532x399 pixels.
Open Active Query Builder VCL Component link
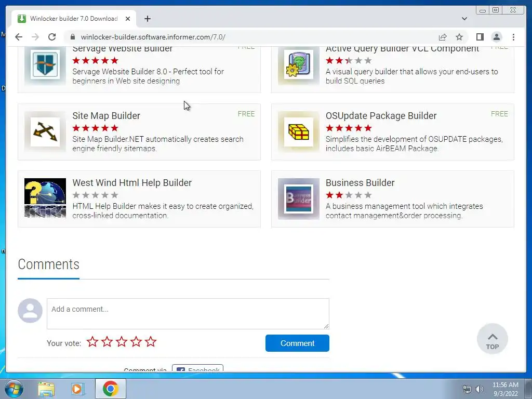click(x=403, y=49)
